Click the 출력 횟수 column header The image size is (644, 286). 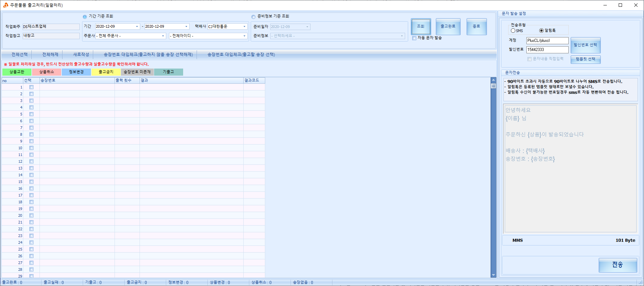coord(127,80)
